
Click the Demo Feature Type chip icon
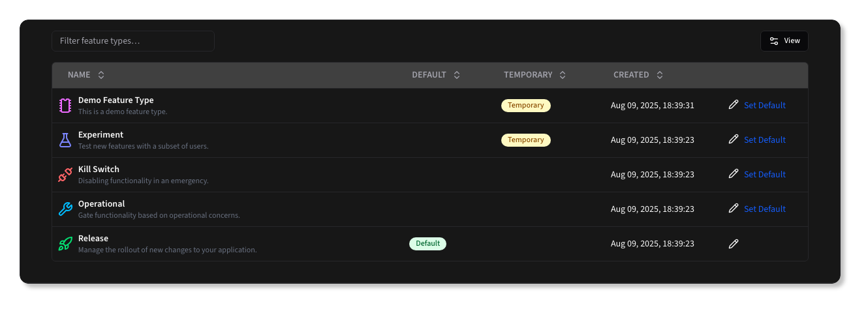pyautogui.click(x=65, y=106)
